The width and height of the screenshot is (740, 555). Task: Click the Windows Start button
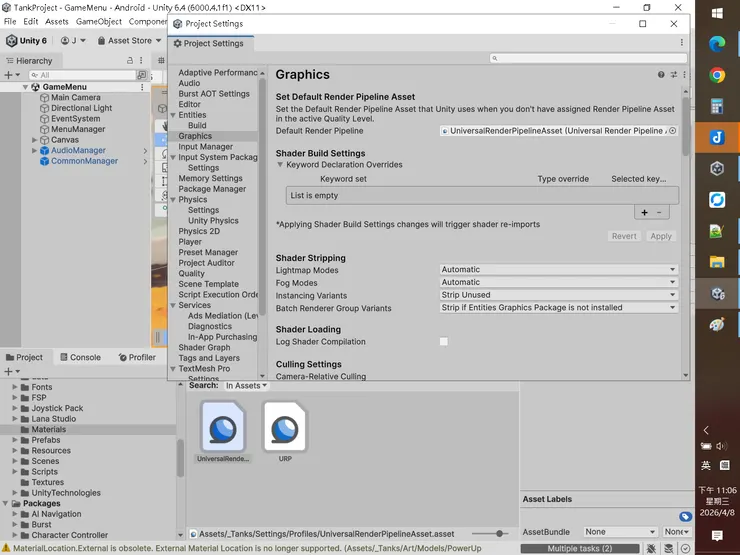717,13
